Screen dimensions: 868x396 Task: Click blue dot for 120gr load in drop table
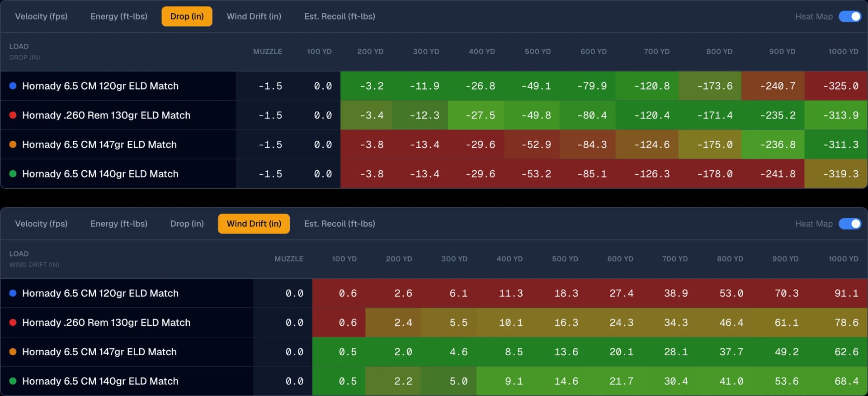click(x=13, y=86)
